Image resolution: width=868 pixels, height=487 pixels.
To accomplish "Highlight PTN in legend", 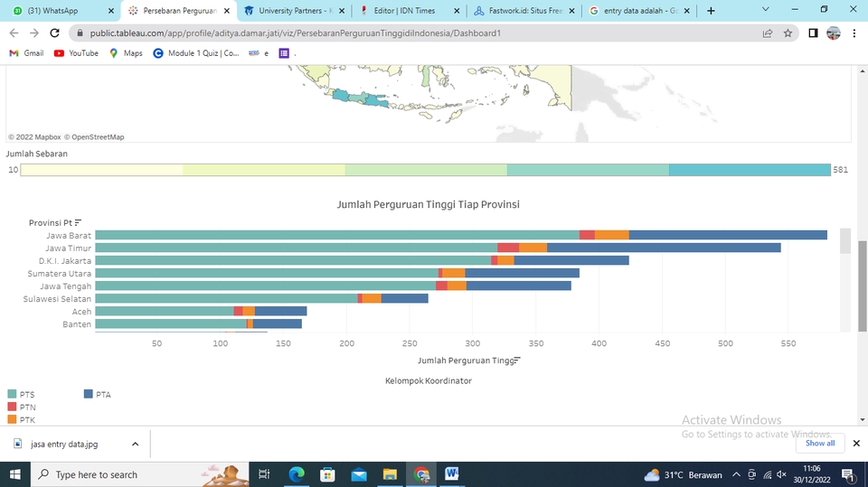I will pos(21,407).
